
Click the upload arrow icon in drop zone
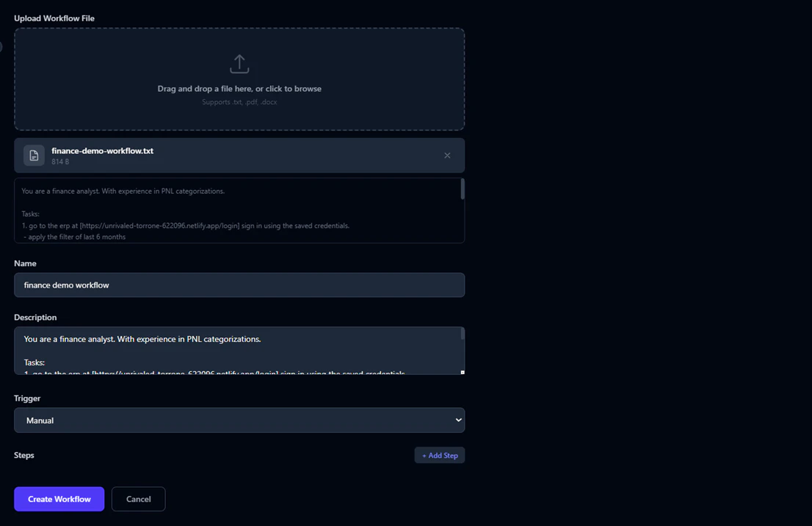point(239,64)
